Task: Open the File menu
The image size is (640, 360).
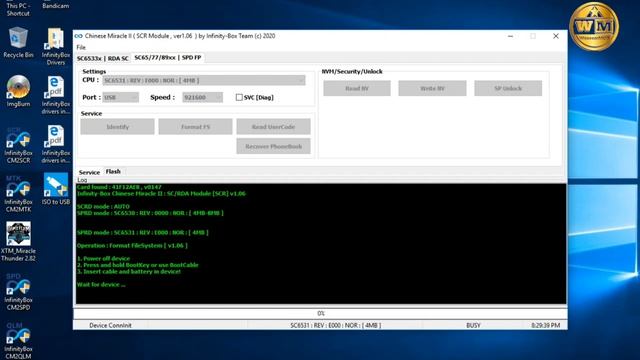Action: tap(81, 47)
